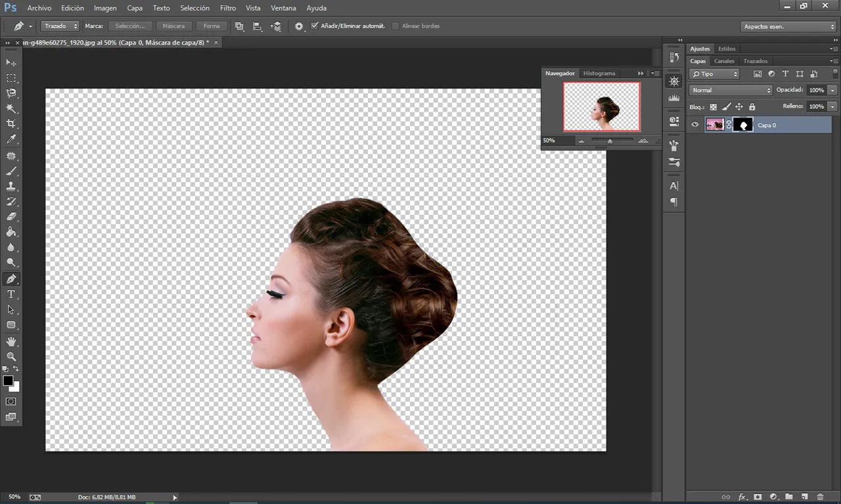
Task: Open the Navegador panel flyout menu
Action: pyautogui.click(x=655, y=74)
